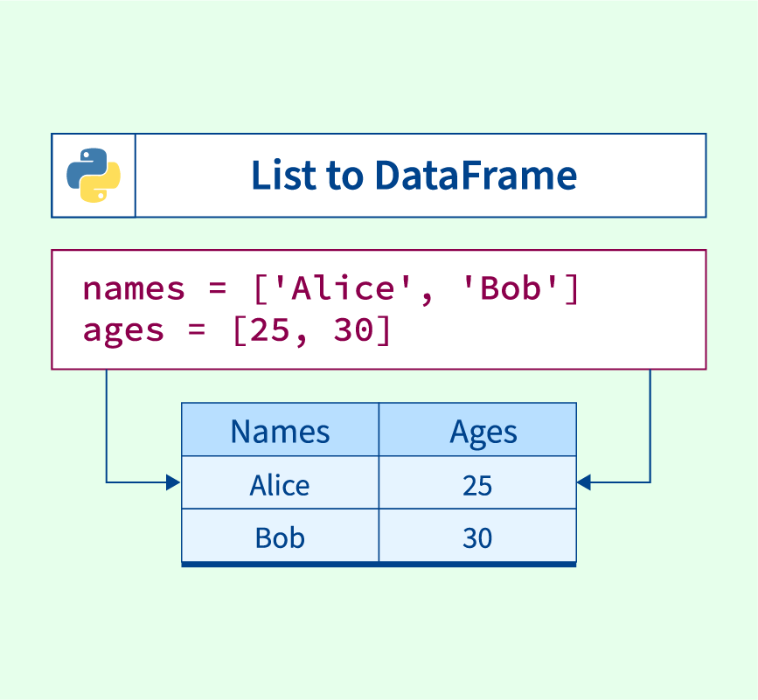758x700 pixels.
Task: Select the Names column header
Action: pyautogui.click(x=280, y=431)
